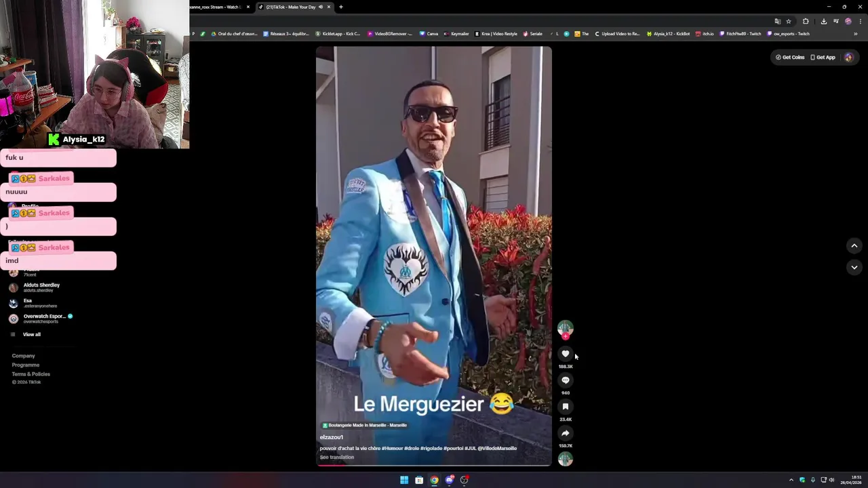Open volume control in system tray
Viewport: 868px width, 488px height.
[831, 480]
